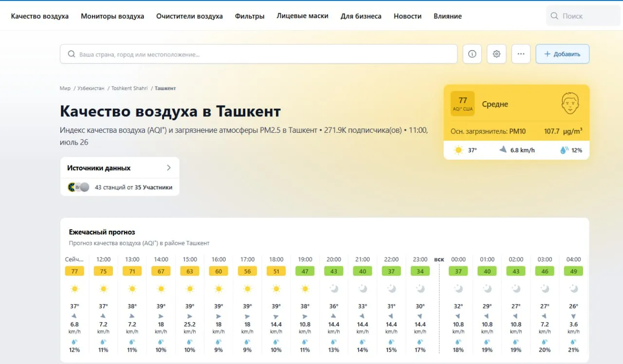Click the magnifier icon in location search
Viewport: 623px width, 364px height.
point(72,55)
